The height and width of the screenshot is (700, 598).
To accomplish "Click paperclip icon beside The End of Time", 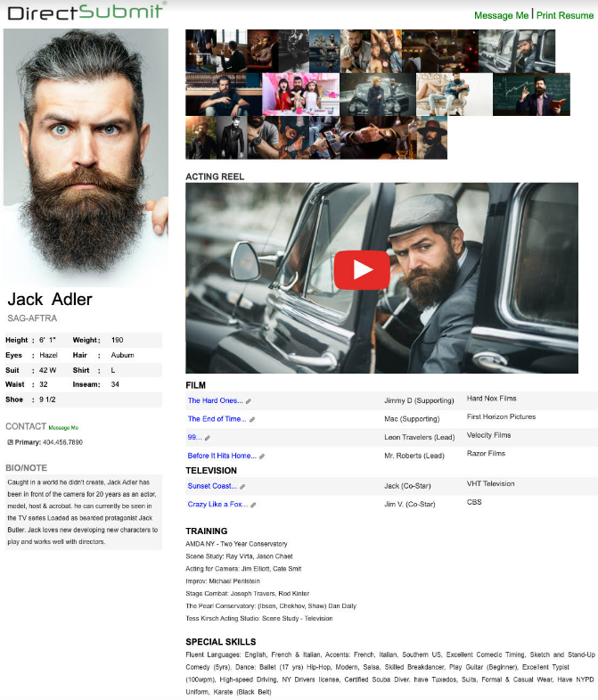I will tap(253, 419).
